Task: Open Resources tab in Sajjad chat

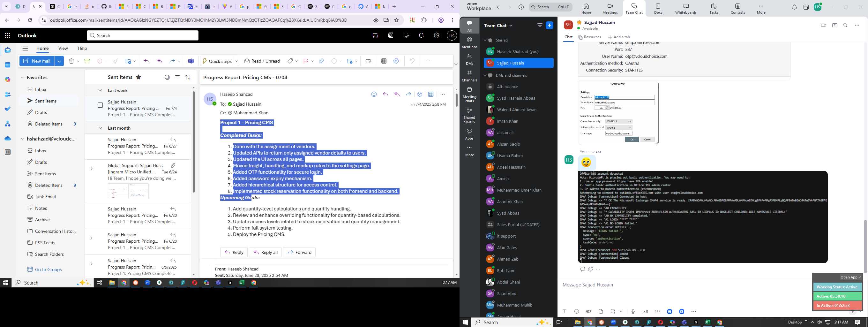Action: [590, 37]
